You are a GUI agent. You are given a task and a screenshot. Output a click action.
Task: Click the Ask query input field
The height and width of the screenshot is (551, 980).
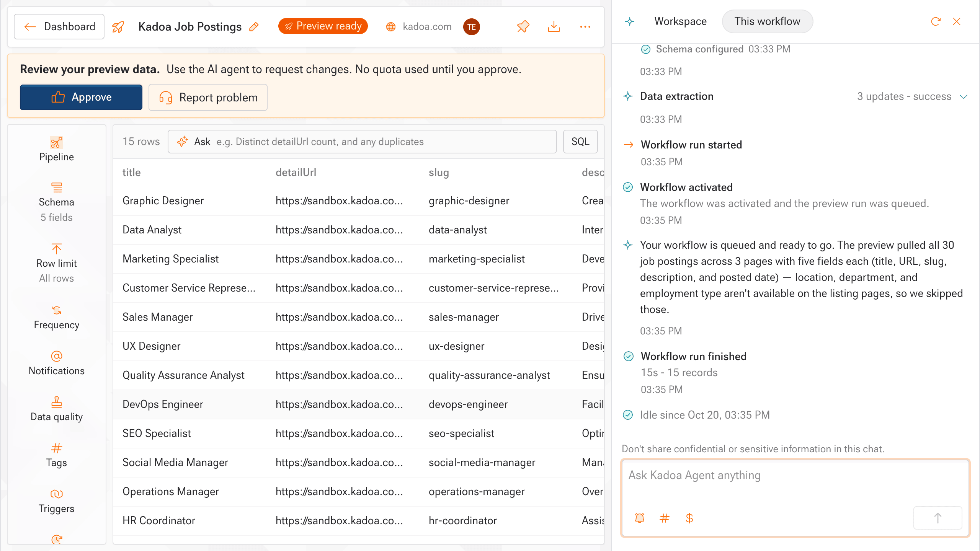point(362,142)
